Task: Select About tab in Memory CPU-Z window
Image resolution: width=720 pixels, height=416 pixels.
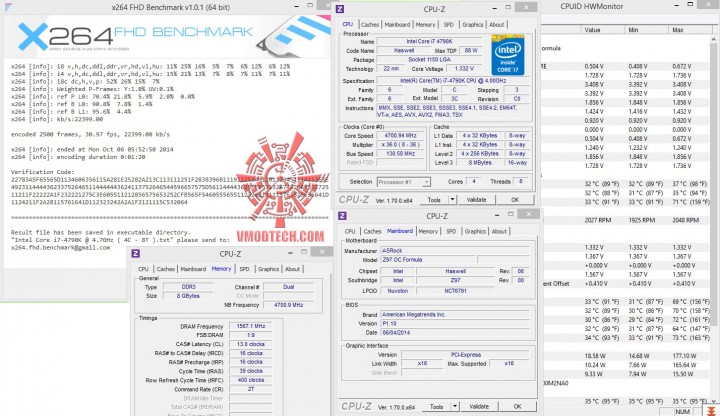Action: coord(292,269)
